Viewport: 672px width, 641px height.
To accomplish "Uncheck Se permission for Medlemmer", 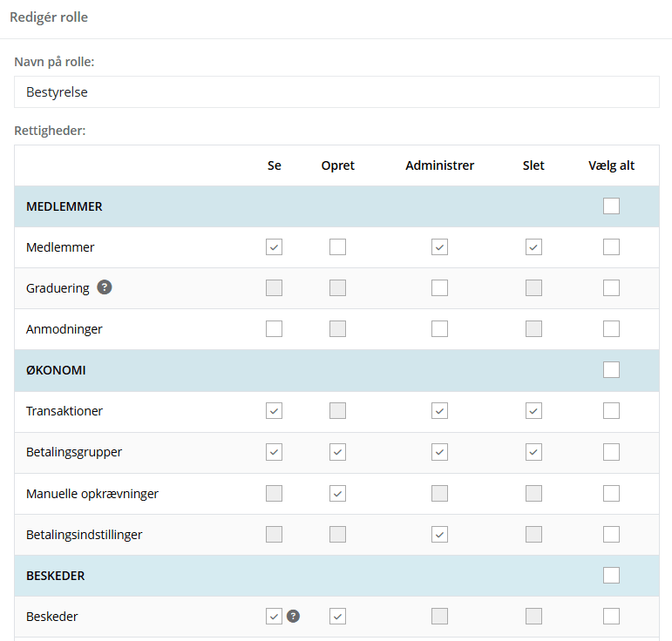I will (274, 247).
